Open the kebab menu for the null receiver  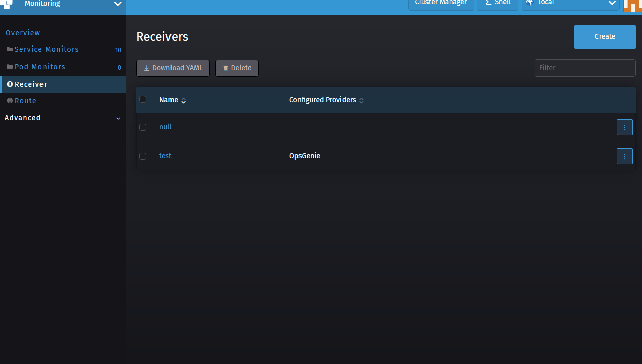click(x=625, y=127)
